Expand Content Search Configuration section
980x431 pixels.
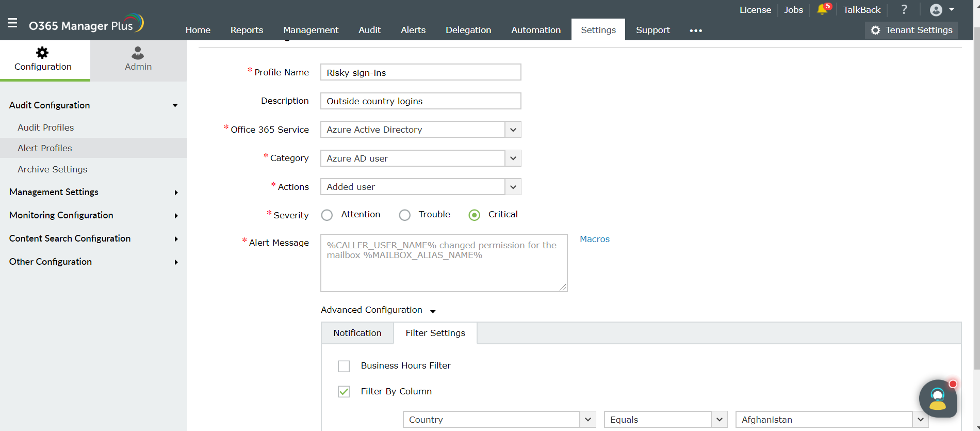93,238
